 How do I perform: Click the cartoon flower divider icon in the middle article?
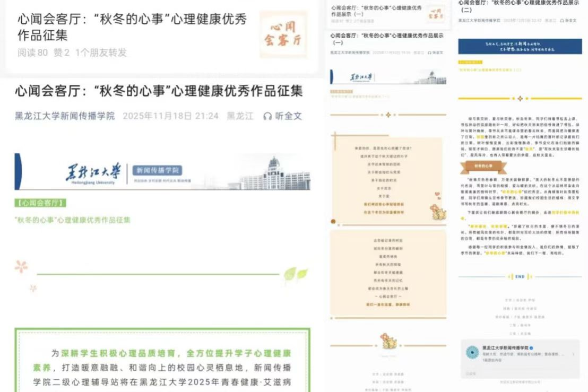pyautogui.click(x=388, y=341)
